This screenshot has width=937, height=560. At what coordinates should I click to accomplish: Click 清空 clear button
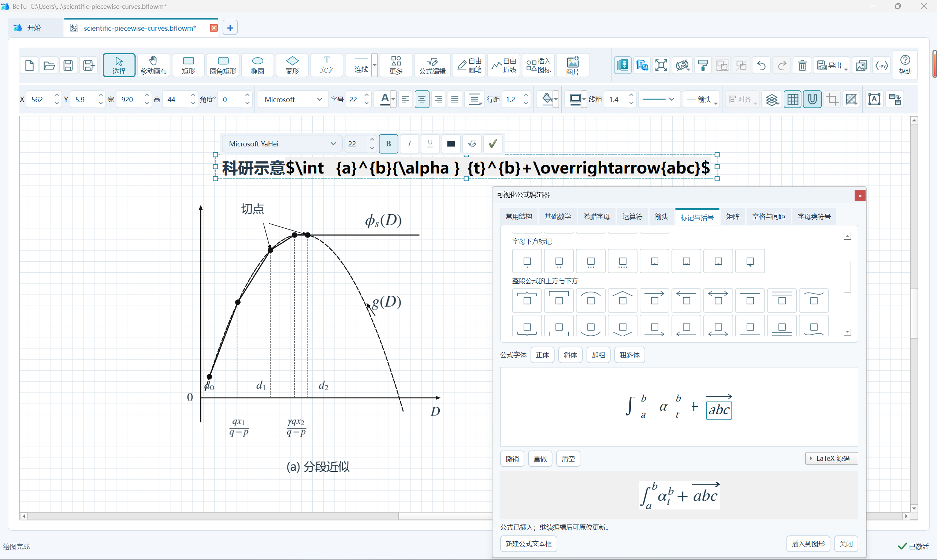click(x=568, y=459)
